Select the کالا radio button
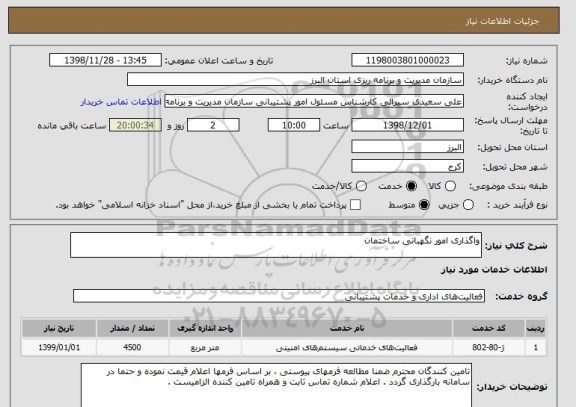Screen dimensions: 576x407 [x=450, y=186]
